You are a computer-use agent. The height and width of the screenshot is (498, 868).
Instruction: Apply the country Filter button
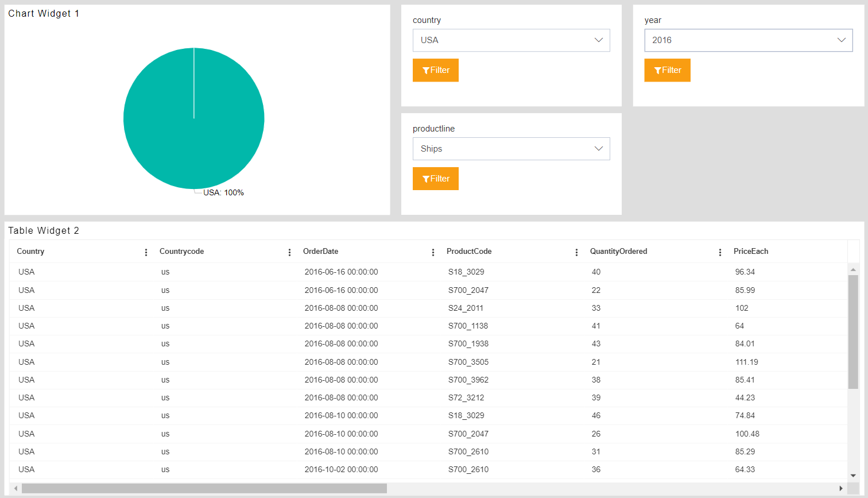coord(436,70)
